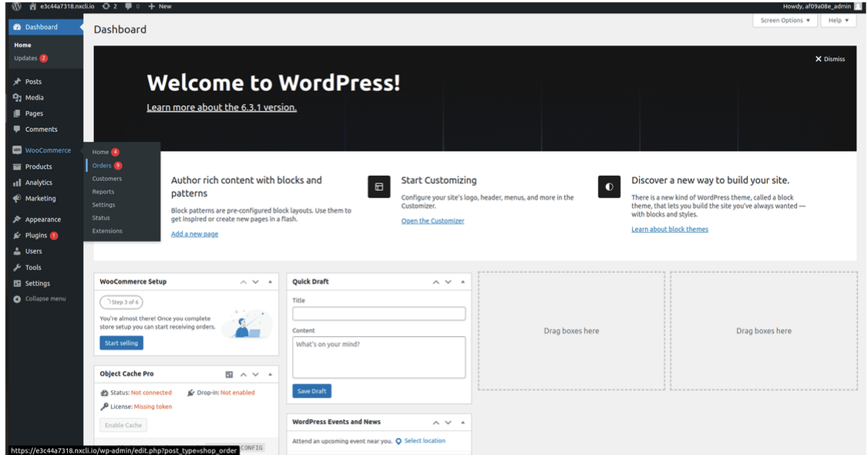The height and width of the screenshot is (455, 868).
Task: Open the Screen Options dropdown
Action: coord(785,21)
